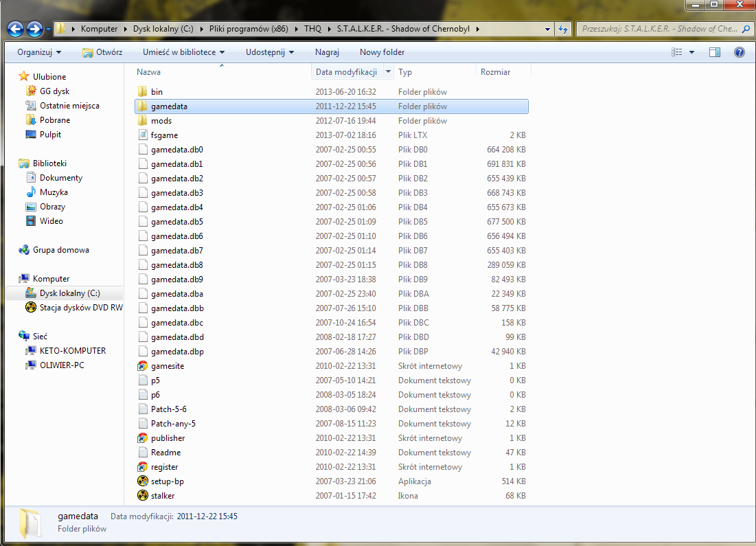This screenshot has height=546, width=756.
Task: Open Grupa domowa in sidebar
Action: point(60,250)
